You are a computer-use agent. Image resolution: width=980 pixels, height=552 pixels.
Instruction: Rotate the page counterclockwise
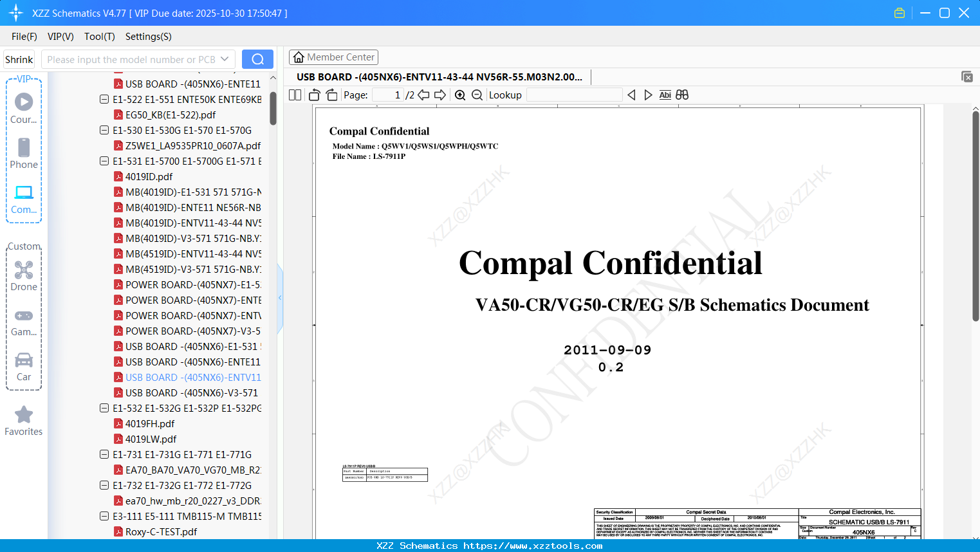(x=315, y=95)
